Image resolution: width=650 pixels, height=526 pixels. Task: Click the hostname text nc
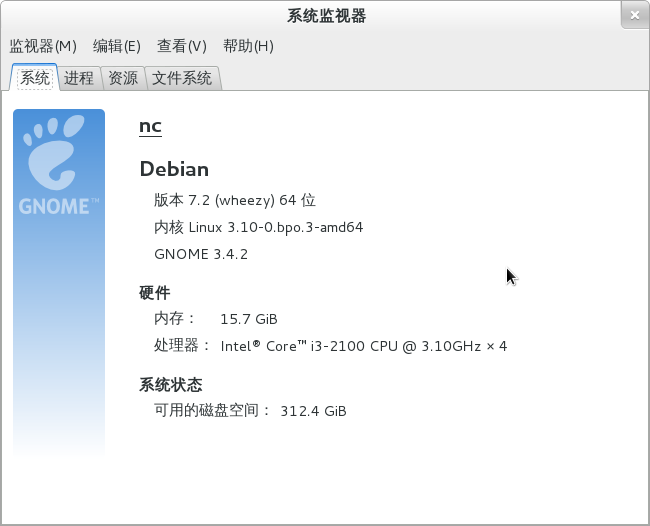150,126
